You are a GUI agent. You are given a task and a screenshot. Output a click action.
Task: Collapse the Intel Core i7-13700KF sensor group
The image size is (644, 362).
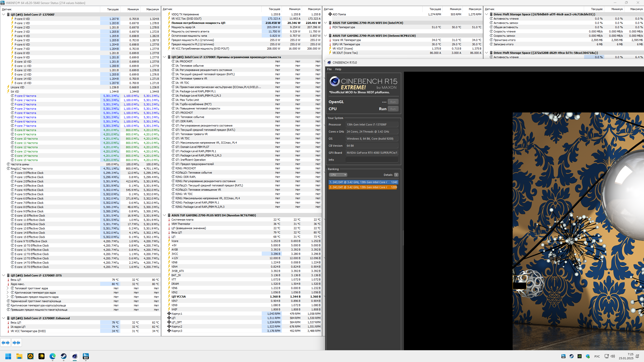4,15
